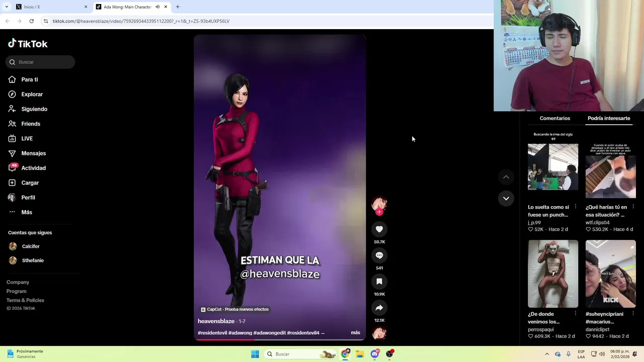The height and width of the screenshot is (362, 644).
Task: Go to Siguiendo feed
Action: 28,109
